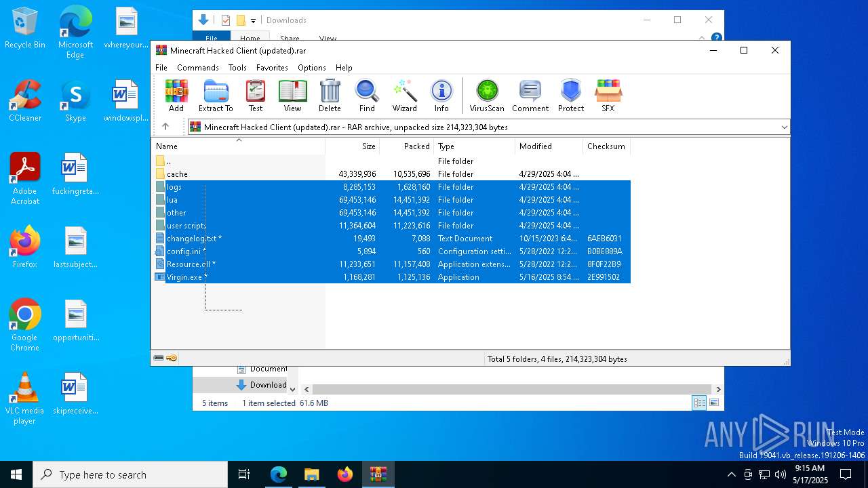Click Explorer quick access toolbar dropdown arrow
The width and height of the screenshot is (868, 488).
pyautogui.click(x=253, y=20)
